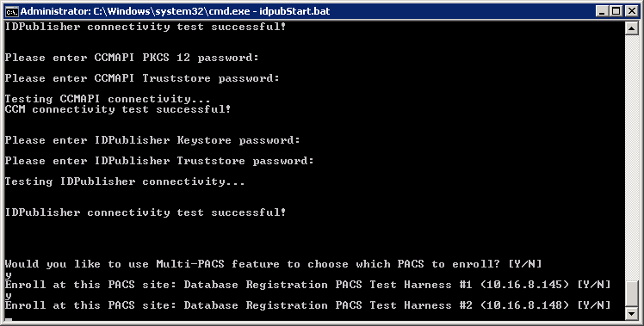Open the cmd.exe system menu icon
This screenshot has height=326, width=644.
coord(12,11)
